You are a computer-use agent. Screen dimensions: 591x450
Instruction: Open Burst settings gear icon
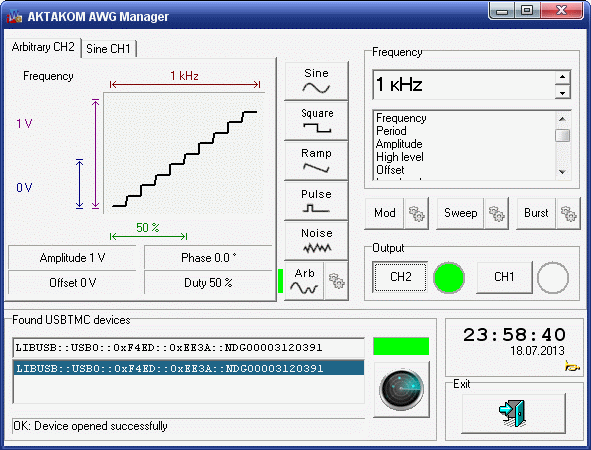tap(568, 213)
